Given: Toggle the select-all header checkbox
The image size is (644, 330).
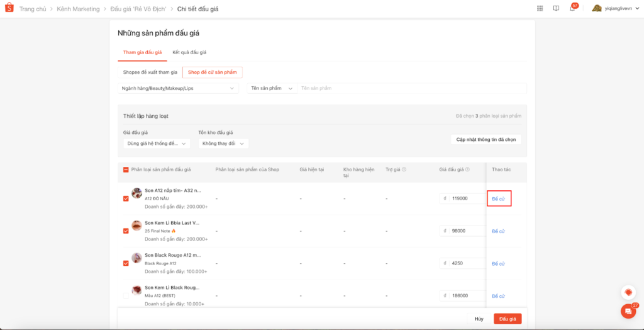Looking at the screenshot, I should [x=126, y=169].
